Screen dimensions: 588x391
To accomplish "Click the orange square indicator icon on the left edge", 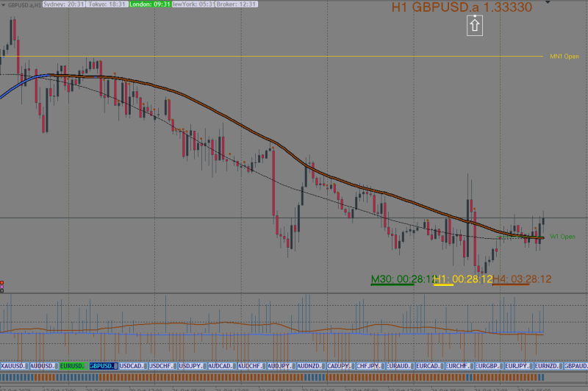I will point(2,283).
